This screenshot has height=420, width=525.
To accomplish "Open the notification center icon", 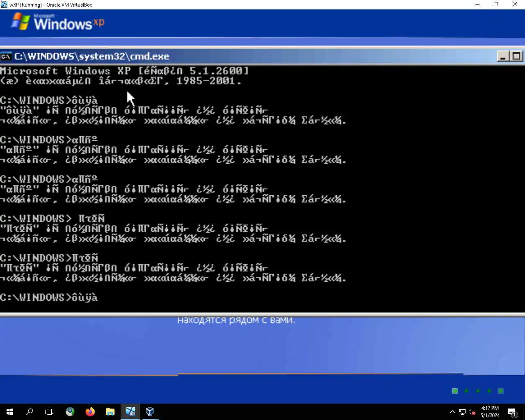I will 512,412.
